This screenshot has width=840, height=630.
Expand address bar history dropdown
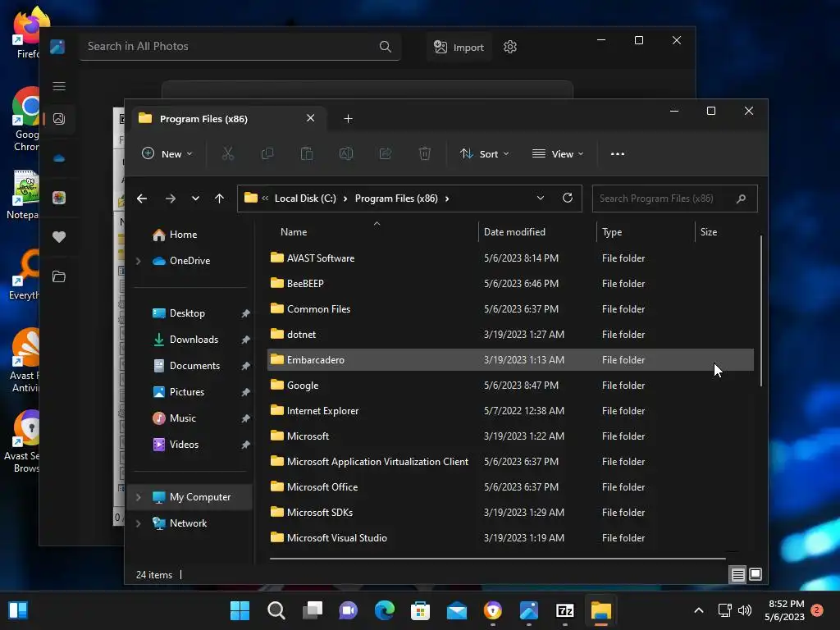[x=540, y=199]
